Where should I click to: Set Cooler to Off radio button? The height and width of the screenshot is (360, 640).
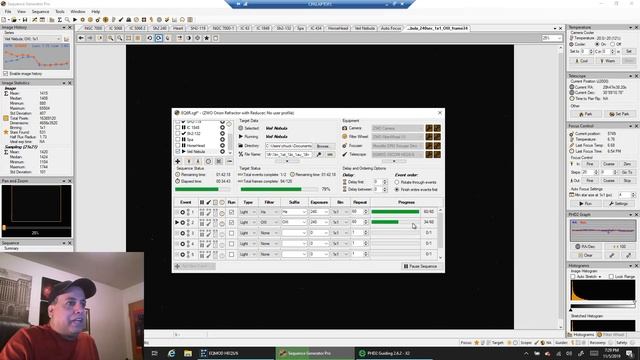(x=613, y=44)
